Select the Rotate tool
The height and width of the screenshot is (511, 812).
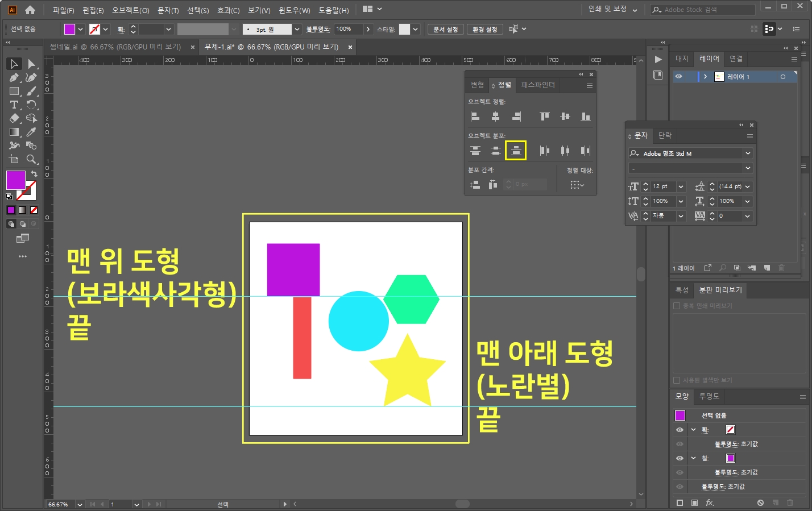click(x=31, y=105)
